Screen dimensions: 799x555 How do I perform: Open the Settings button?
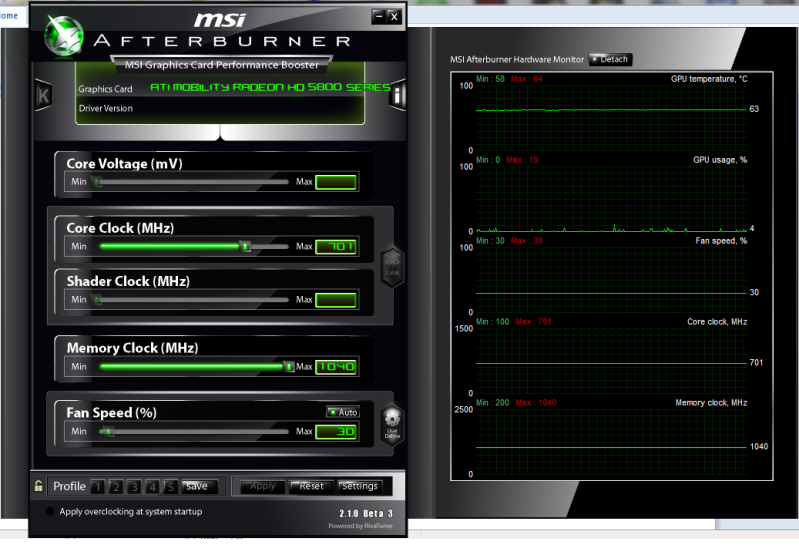click(x=360, y=486)
